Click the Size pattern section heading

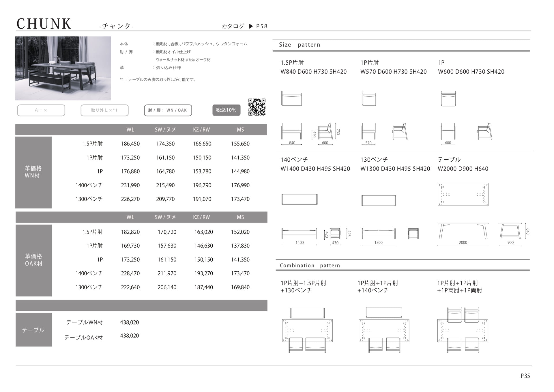[300, 45]
